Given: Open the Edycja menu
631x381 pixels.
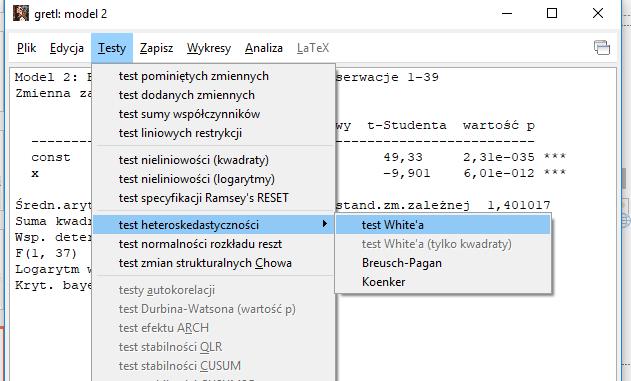Looking at the screenshot, I should (67, 48).
